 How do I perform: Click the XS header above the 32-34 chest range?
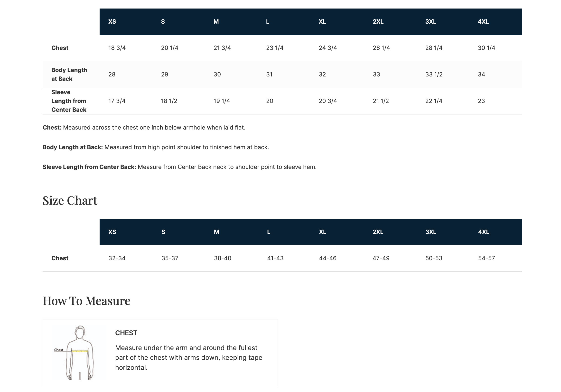click(112, 232)
